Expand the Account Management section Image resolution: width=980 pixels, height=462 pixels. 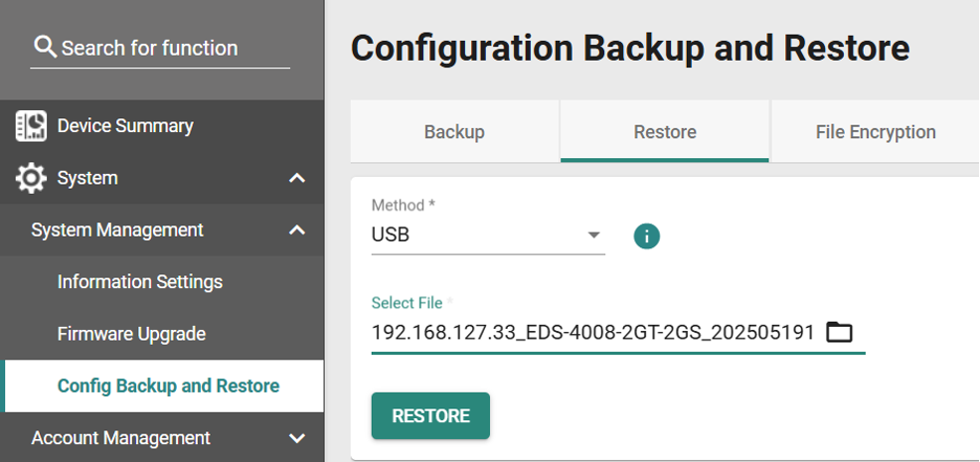pyautogui.click(x=297, y=438)
